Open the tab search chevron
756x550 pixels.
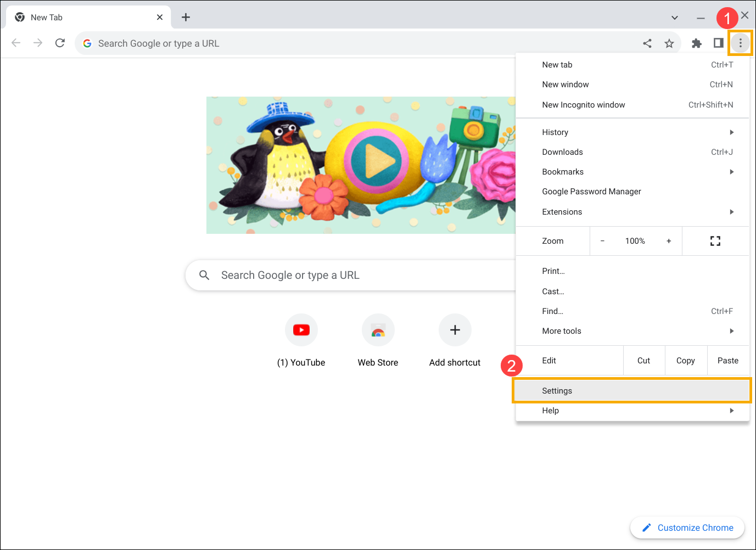(x=675, y=18)
